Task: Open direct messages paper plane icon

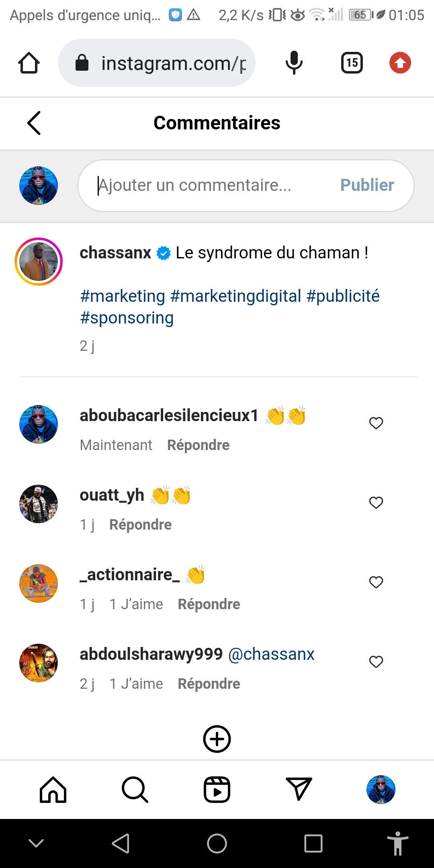Action: [299, 789]
